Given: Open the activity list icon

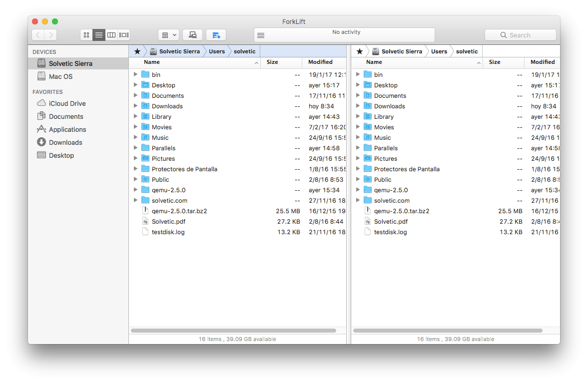Looking at the screenshot, I should click(x=261, y=35).
